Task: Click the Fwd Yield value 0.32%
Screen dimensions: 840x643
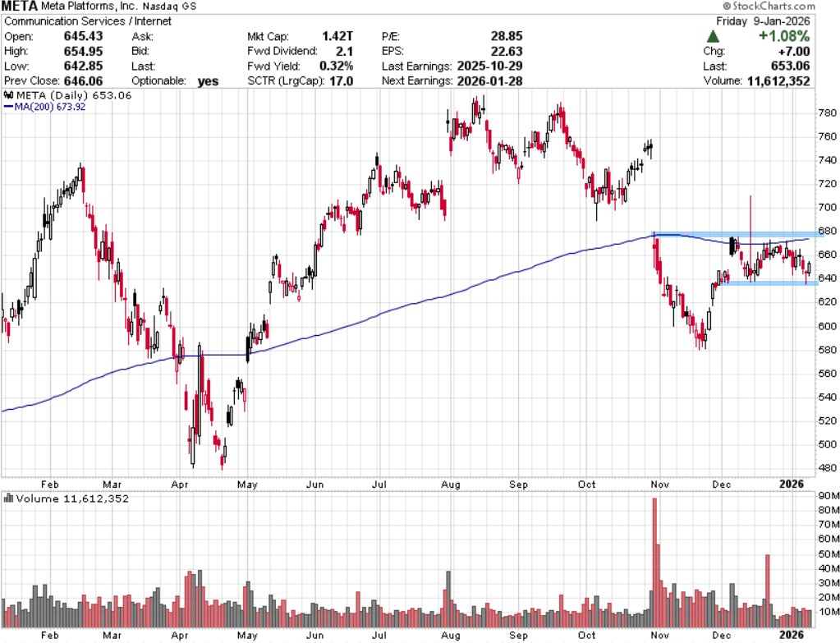Action: (336, 66)
